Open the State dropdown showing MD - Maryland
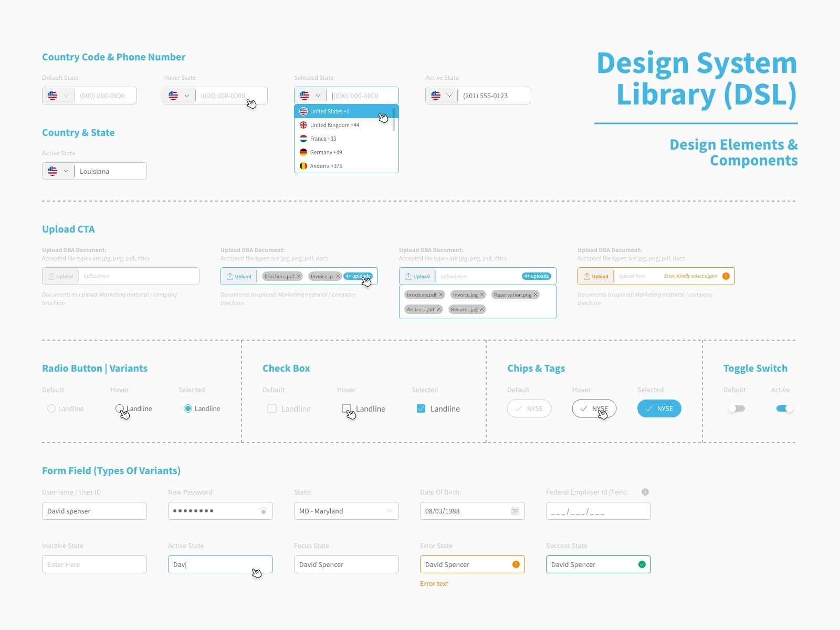The width and height of the screenshot is (840, 630). click(x=389, y=511)
